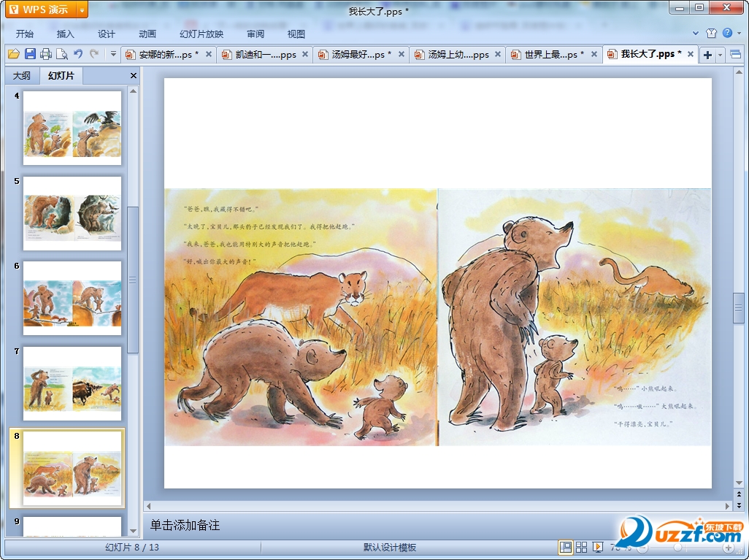Click the zoom slider handle

678,548
